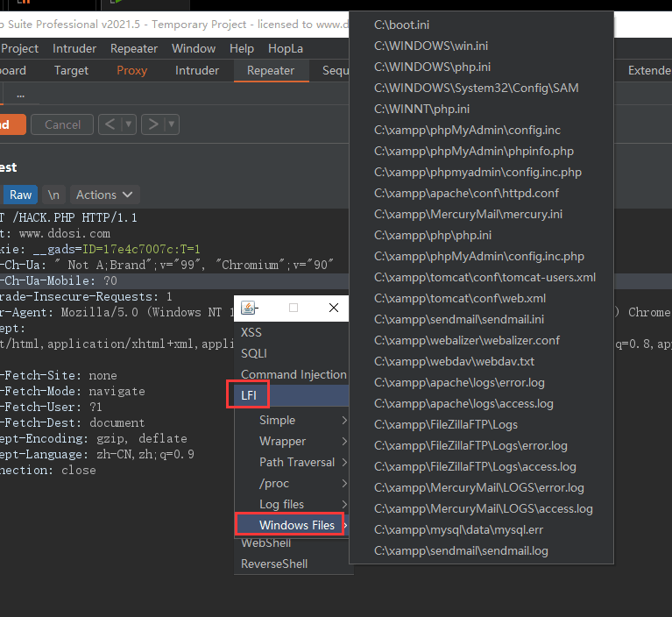Choose C:\xampp\php\php.ini payload

point(481,235)
